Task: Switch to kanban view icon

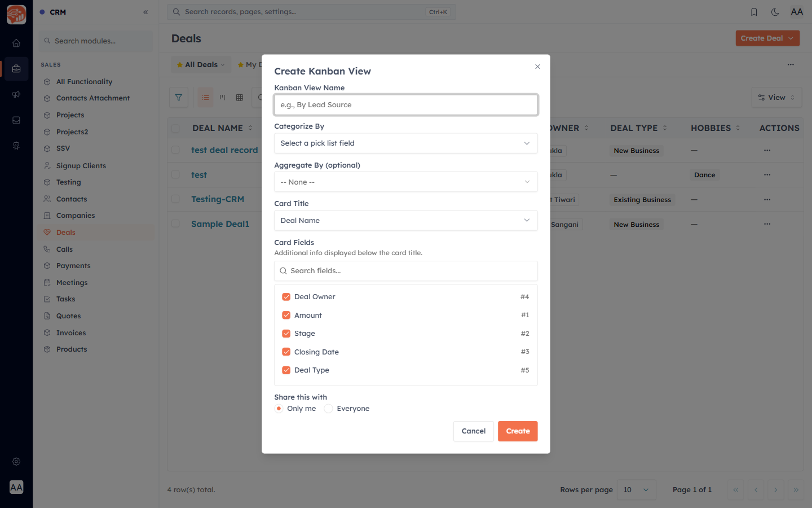Action: tap(222, 98)
